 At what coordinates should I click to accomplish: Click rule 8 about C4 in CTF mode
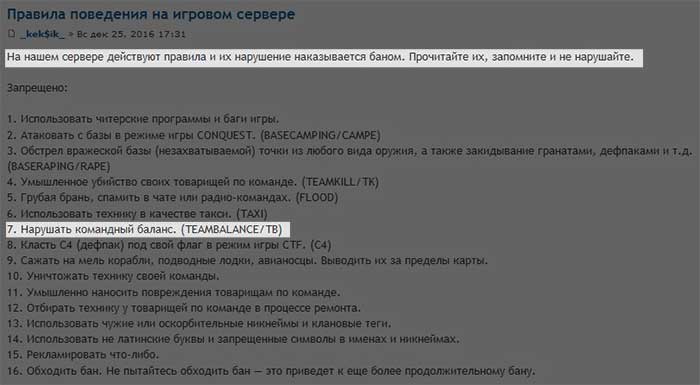point(169,245)
